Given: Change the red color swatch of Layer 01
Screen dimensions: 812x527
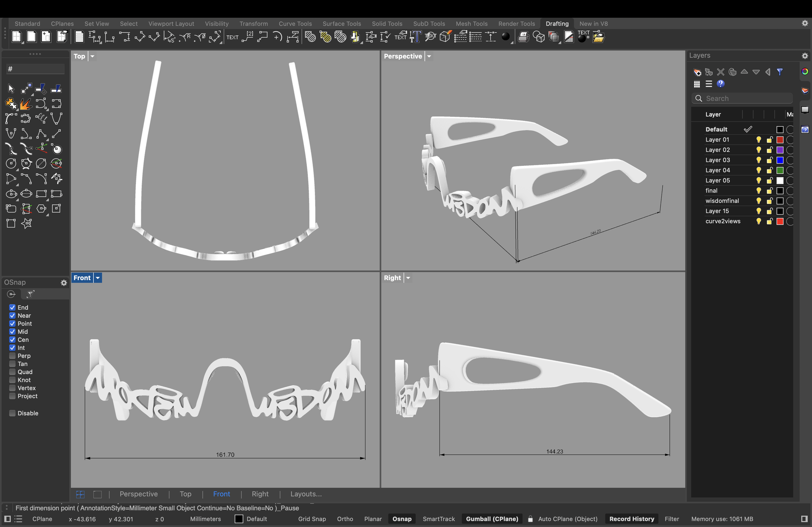Looking at the screenshot, I should (780, 140).
